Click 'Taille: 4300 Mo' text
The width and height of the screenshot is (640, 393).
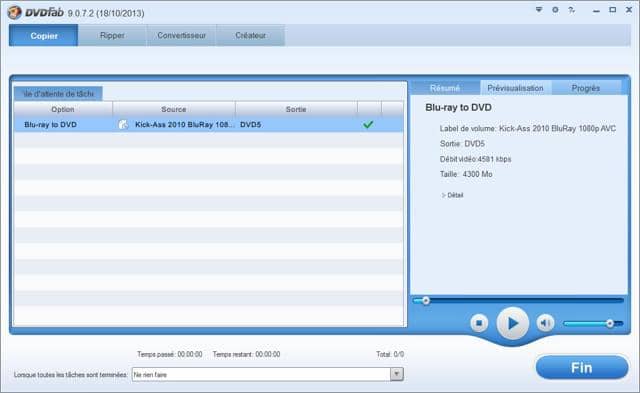pos(466,174)
